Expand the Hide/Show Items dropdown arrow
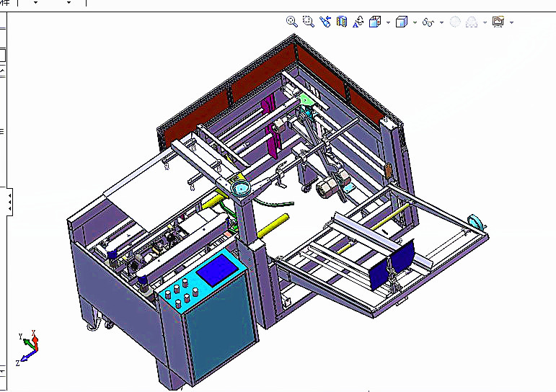This screenshot has height=392, width=556. click(x=441, y=22)
